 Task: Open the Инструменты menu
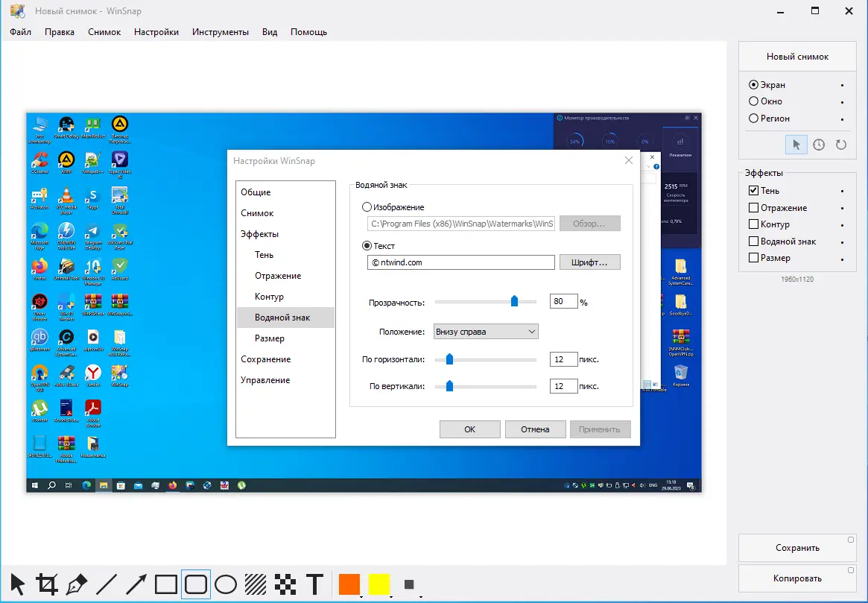pyautogui.click(x=221, y=32)
